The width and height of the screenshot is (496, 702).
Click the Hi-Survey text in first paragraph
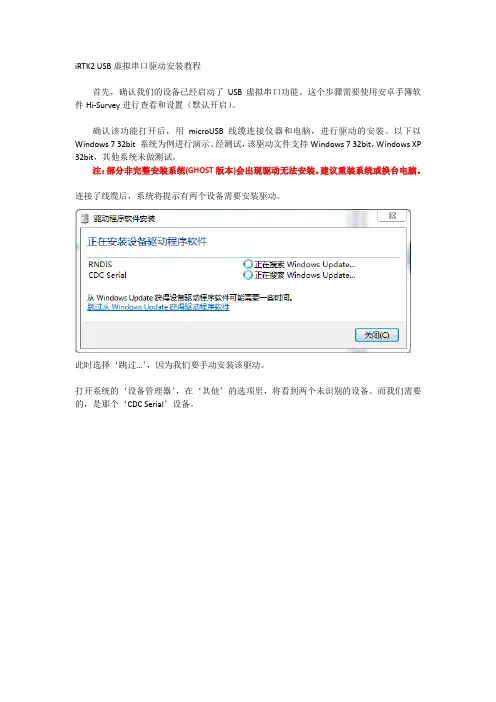click(x=103, y=105)
